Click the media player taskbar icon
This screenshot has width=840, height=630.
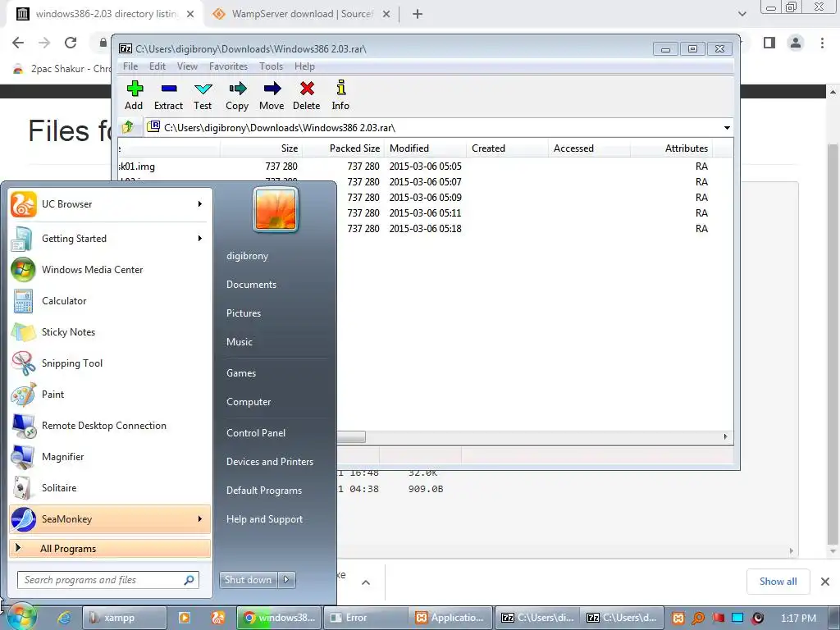point(185,618)
